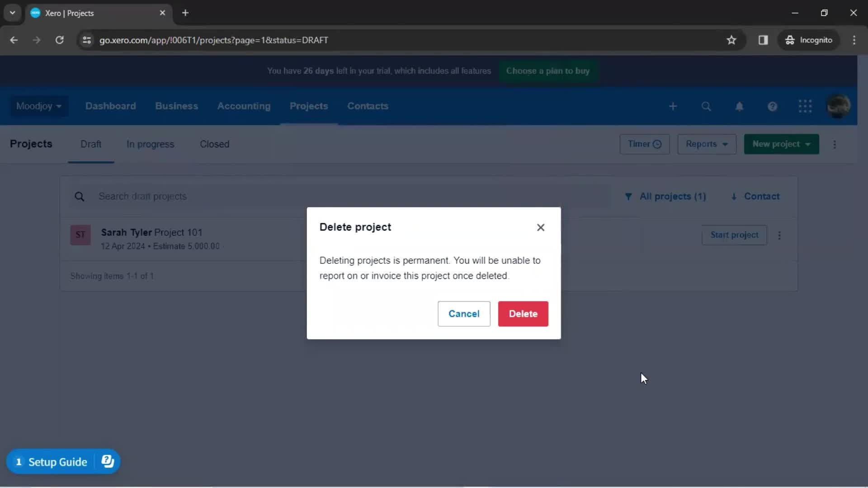Bookmark this page with the star
868x488 pixels.
click(731, 40)
